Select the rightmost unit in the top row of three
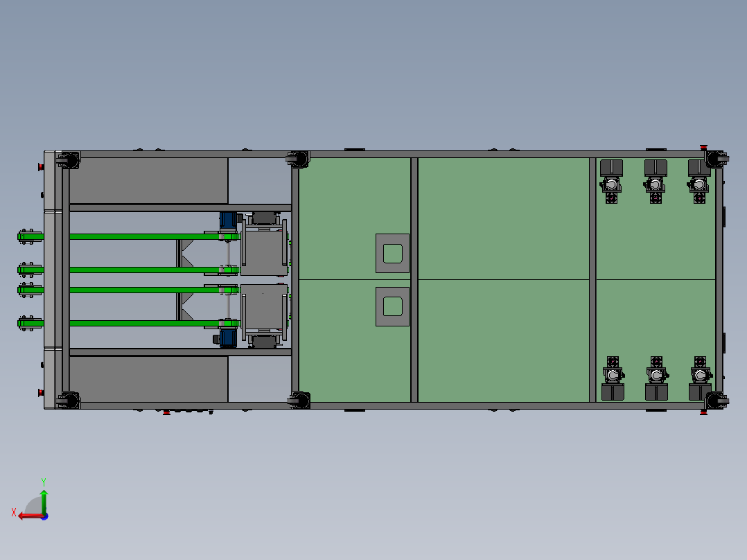This screenshot has width=747, height=560. click(x=699, y=181)
